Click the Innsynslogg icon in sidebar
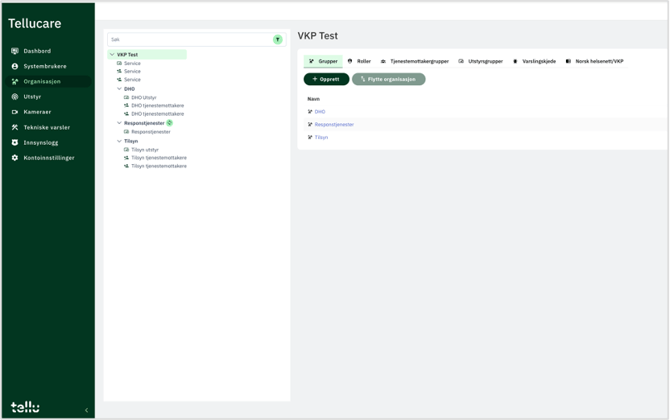Screen dimensions: 670x420 click(15, 142)
